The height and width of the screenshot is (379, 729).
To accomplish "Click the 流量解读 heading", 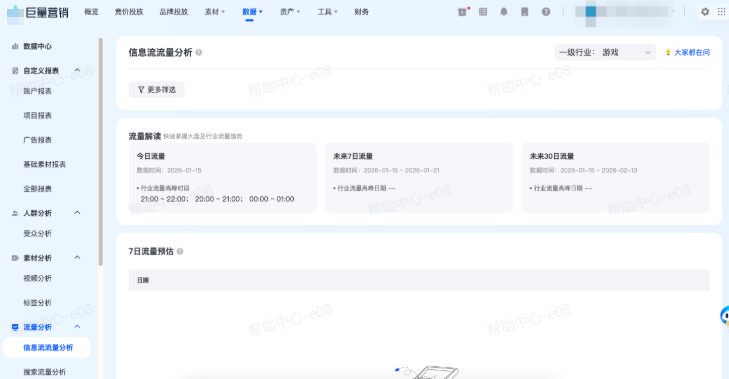I will (x=145, y=136).
